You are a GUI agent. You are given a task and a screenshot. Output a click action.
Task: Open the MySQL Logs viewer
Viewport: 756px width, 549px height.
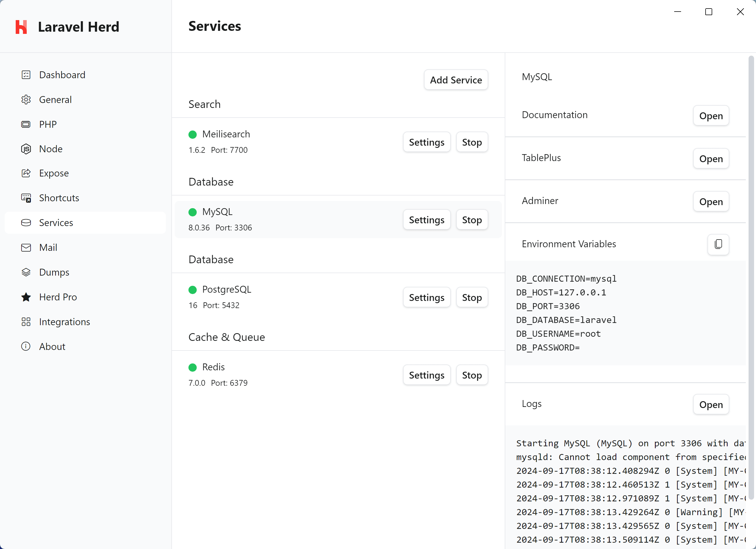710,404
